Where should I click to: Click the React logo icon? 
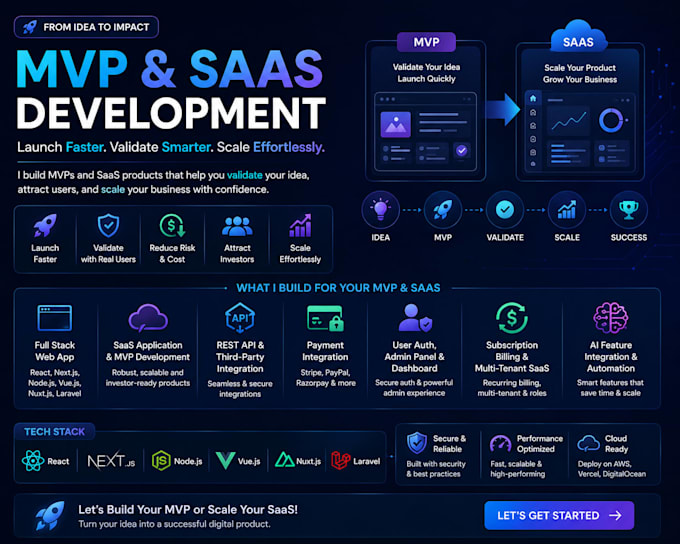click(x=33, y=461)
